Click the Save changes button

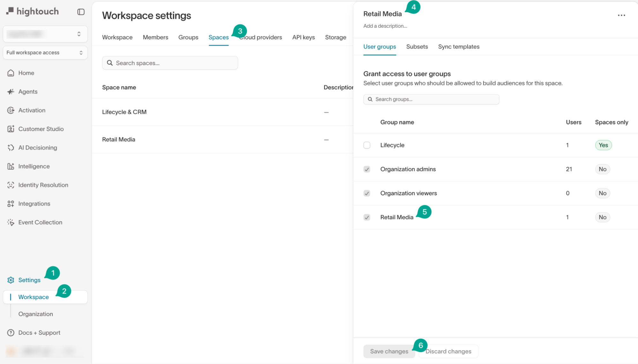click(389, 351)
